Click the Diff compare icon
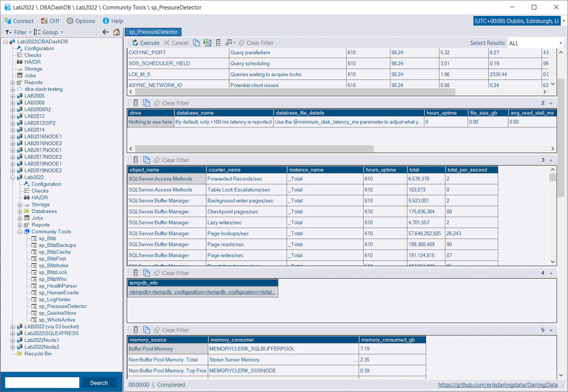Viewport: 568px width, 392px height. click(x=45, y=21)
